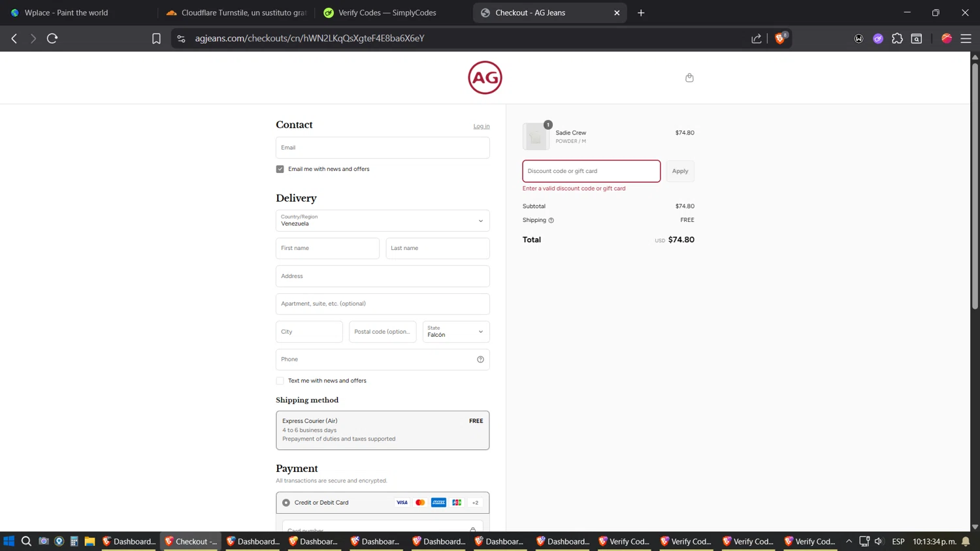Apply the discount code button
This screenshot has height=551, width=980.
tap(680, 171)
